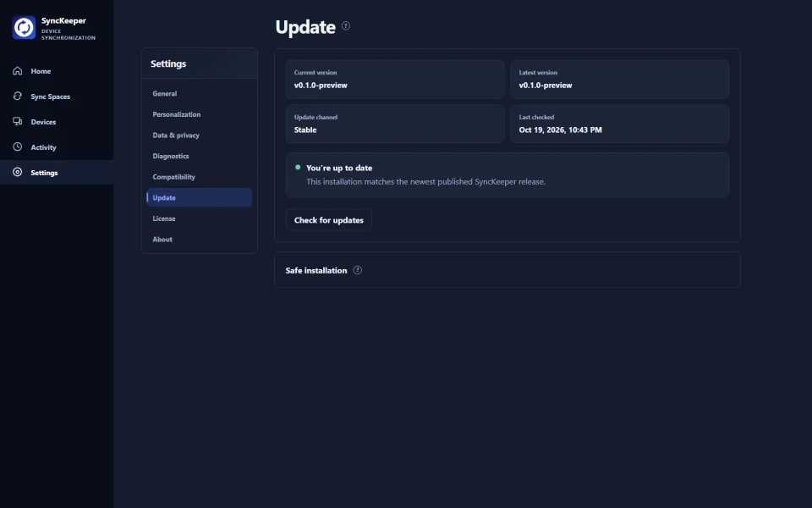This screenshot has width=812, height=508.
Task: Click the Sync Spaces refresh icon
Action: point(18,96)
